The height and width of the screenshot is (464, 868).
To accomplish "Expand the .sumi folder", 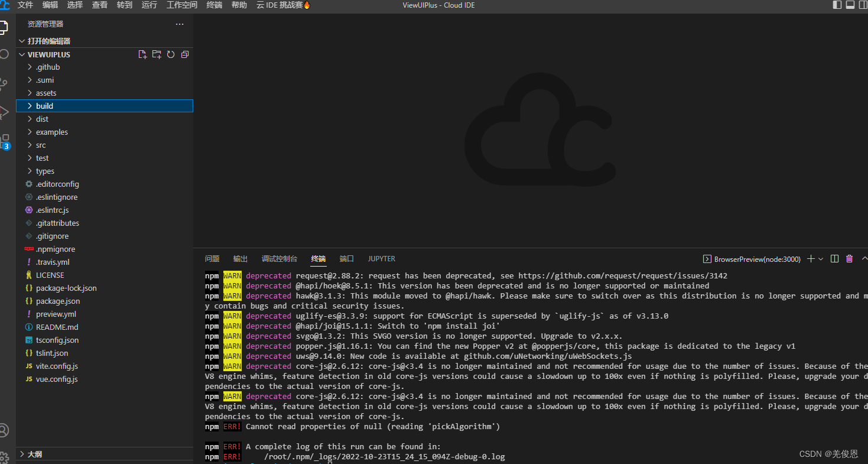I will [105, 80].
